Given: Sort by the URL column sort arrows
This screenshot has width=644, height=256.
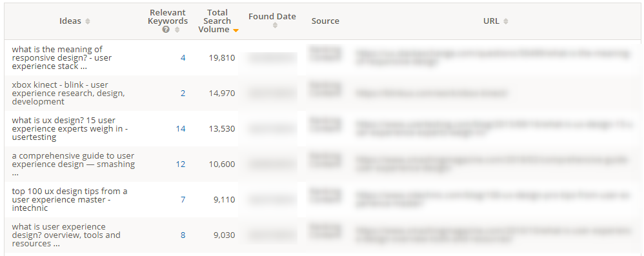Looking at the screenshot, I should (506, 21).
